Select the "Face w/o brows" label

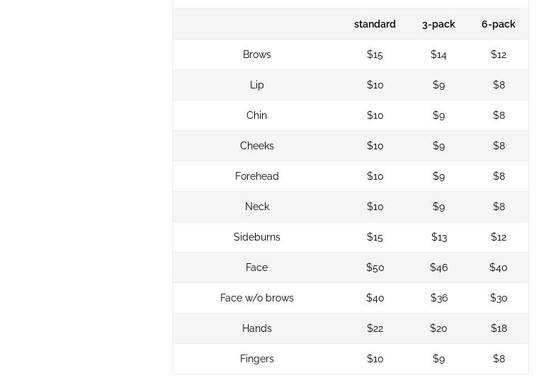click(x=256, y=298)
